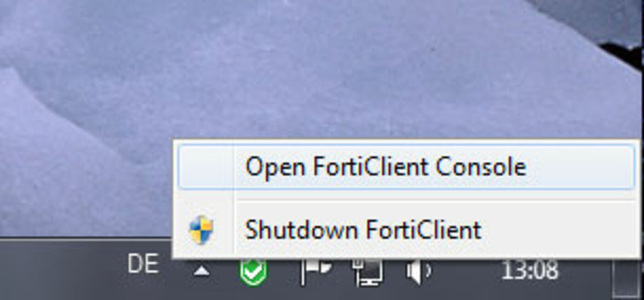Open the FortiClient Console menu entry

coord(406,167)
